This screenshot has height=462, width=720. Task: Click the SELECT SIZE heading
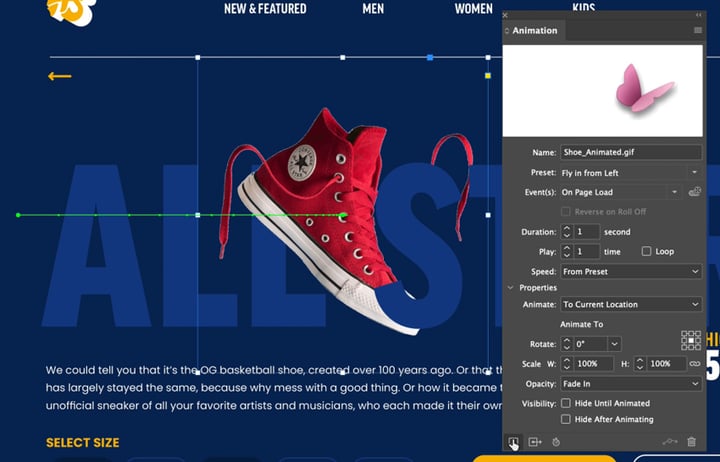point(83,443)
